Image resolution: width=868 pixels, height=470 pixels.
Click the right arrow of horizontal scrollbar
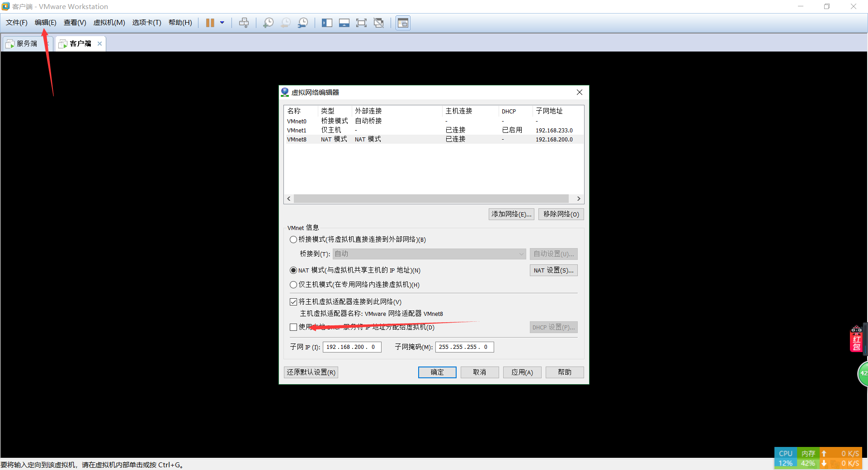point(578,199)
